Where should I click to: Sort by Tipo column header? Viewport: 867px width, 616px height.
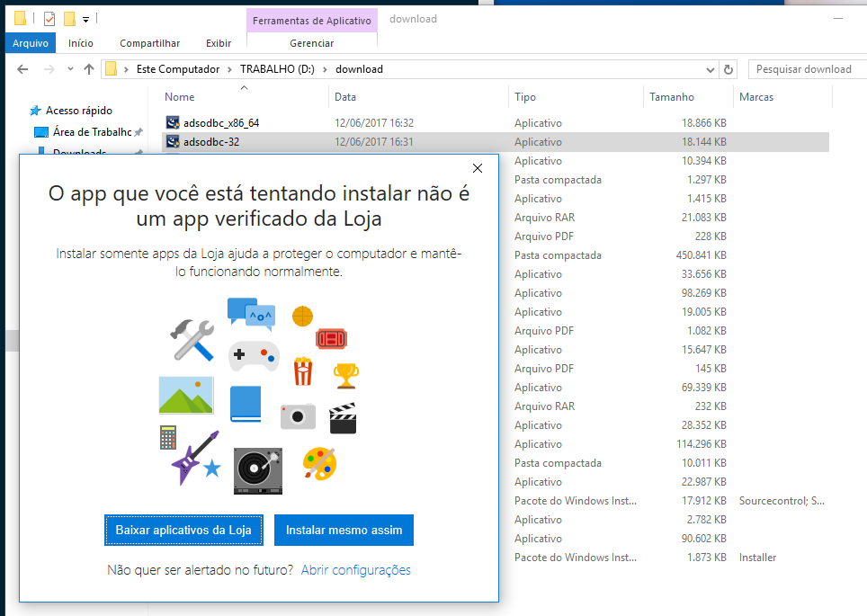tap(524, 97)
